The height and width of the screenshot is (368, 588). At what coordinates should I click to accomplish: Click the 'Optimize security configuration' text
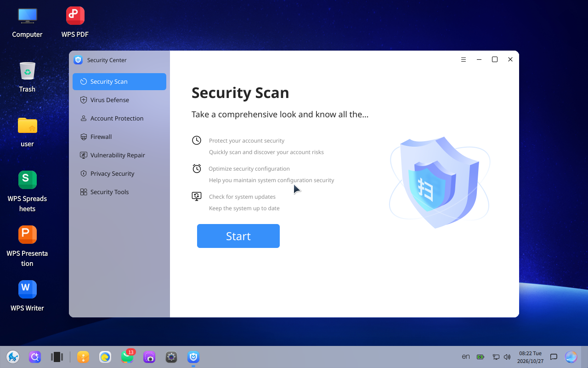249,169
